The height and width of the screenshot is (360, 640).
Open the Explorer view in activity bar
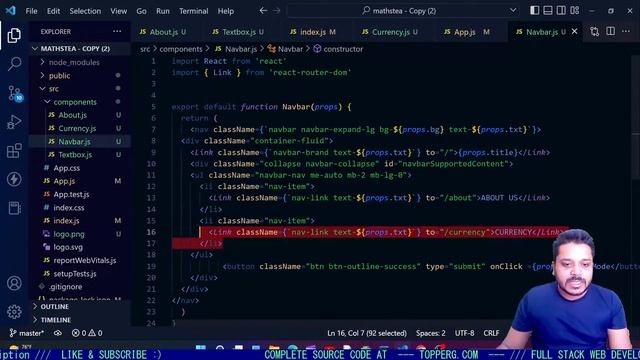click(14, 35)
